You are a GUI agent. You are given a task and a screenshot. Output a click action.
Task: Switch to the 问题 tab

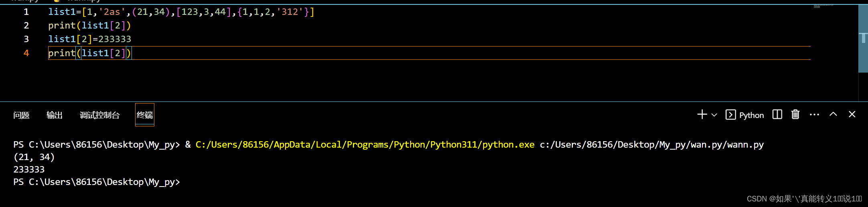pyautogui.click(x=21, y=115)
